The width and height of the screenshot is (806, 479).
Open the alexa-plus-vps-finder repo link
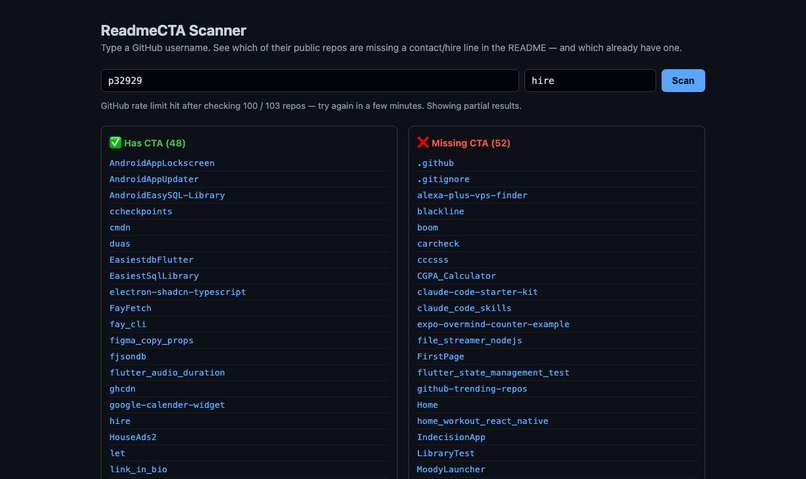(472, 195)
